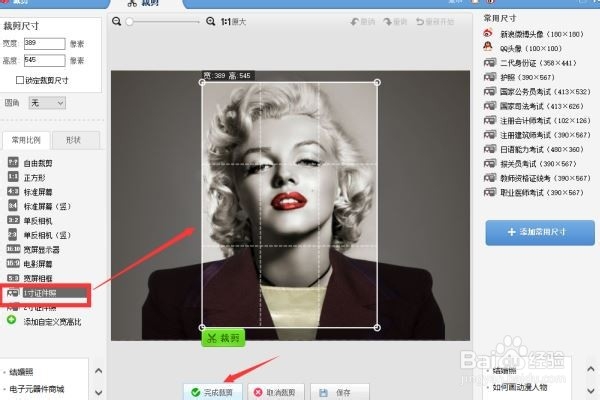
Task: Switch to the 常用比例 tab
Action: (26, 140)
